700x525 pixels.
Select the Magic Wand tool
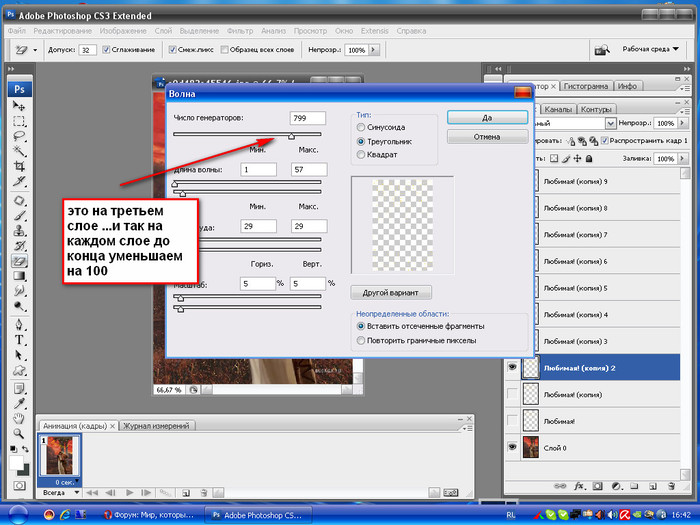click(19, 151)
